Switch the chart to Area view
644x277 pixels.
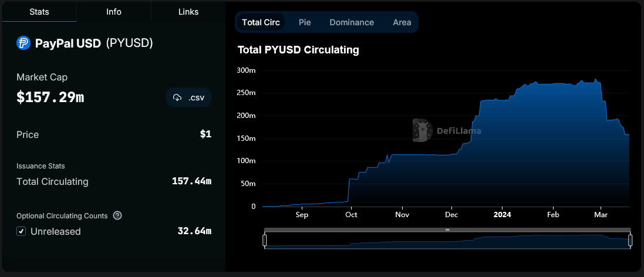[x=402, y=22]
